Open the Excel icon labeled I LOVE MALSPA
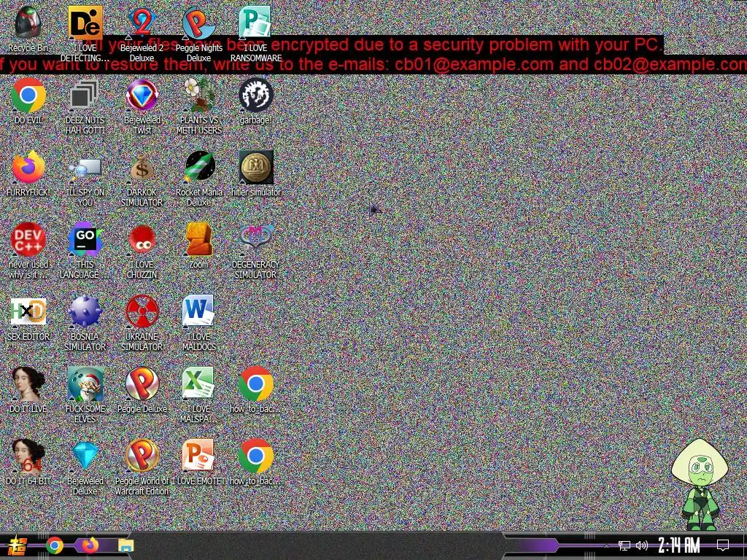 click(198, 384)
